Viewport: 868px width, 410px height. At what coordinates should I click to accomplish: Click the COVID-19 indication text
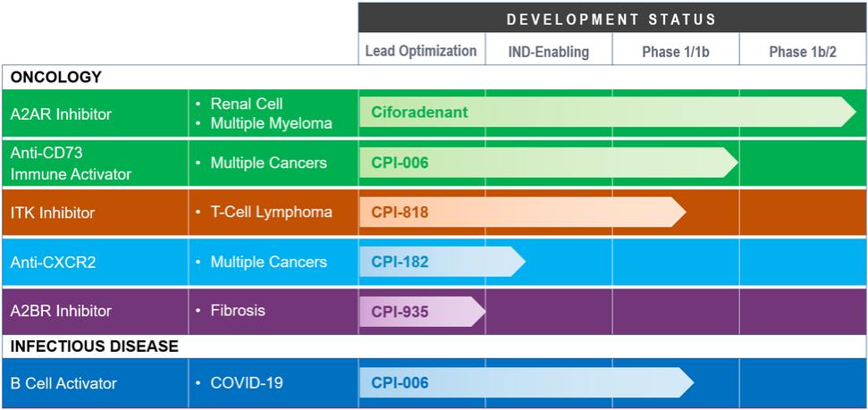coord(247,382)
